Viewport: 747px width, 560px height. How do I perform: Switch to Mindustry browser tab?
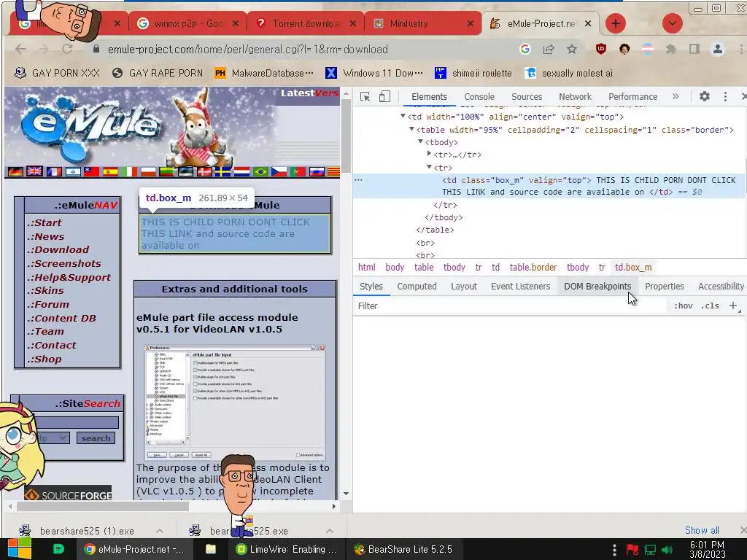[x=422, y=23]
